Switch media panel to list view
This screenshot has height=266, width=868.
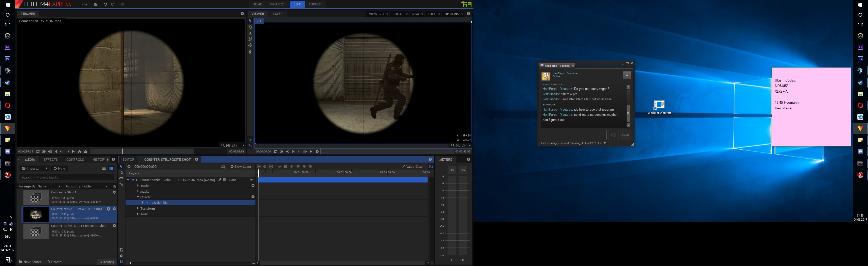104,168
